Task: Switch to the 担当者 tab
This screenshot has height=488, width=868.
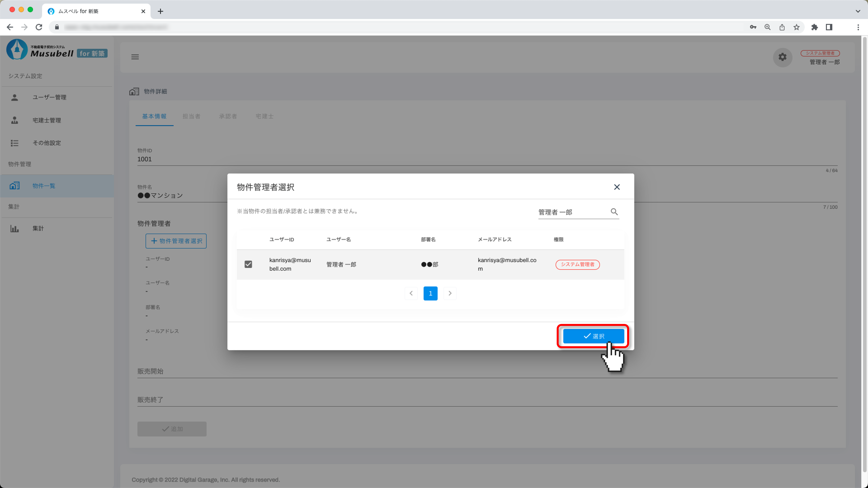Action: 191,116
